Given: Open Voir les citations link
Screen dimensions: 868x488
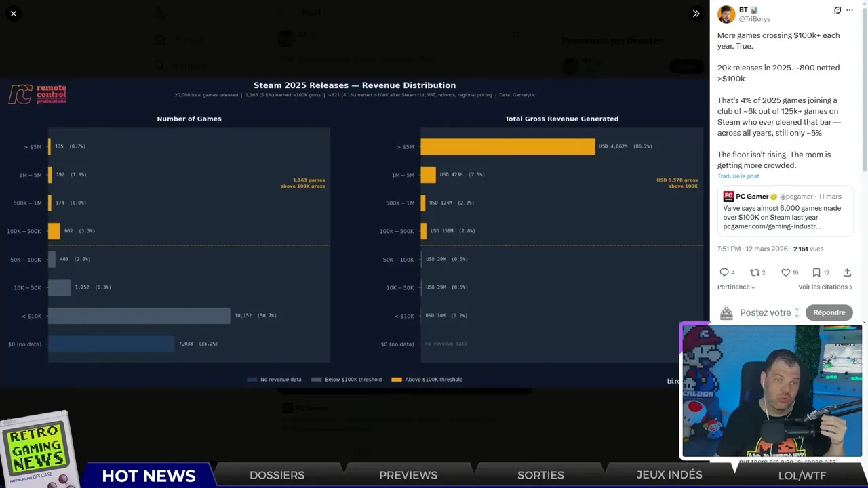Looking at the screenshot, I should point(825,287).
